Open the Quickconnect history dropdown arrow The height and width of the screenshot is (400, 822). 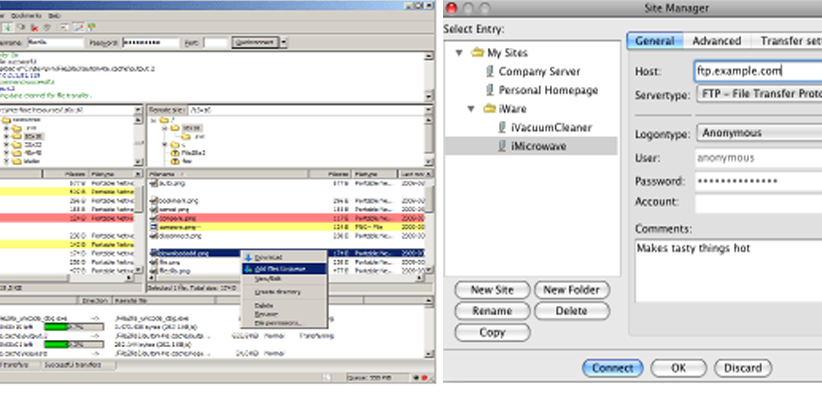click(x=283, y=43)
